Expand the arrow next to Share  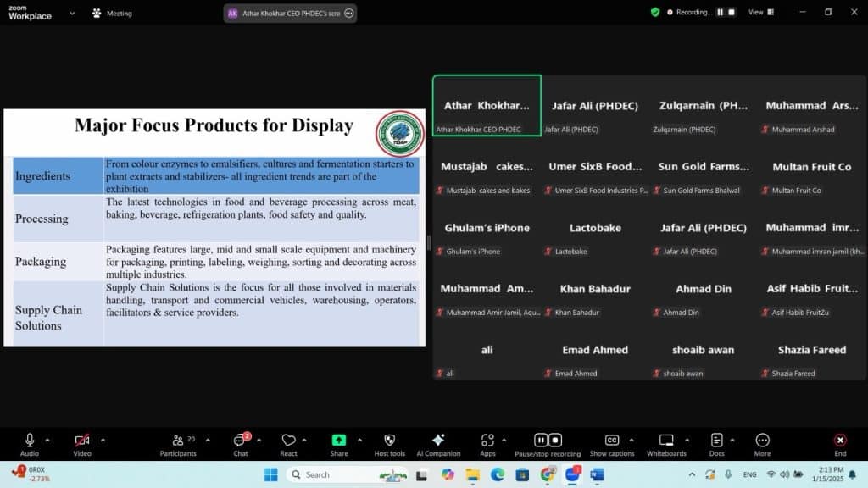(x=359, y=440)
